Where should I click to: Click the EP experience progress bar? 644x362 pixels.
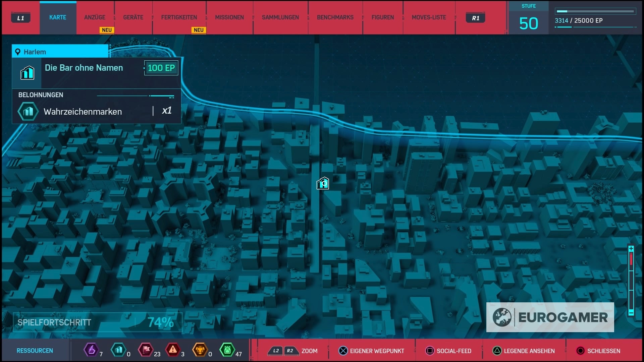(x=595, y=11)
